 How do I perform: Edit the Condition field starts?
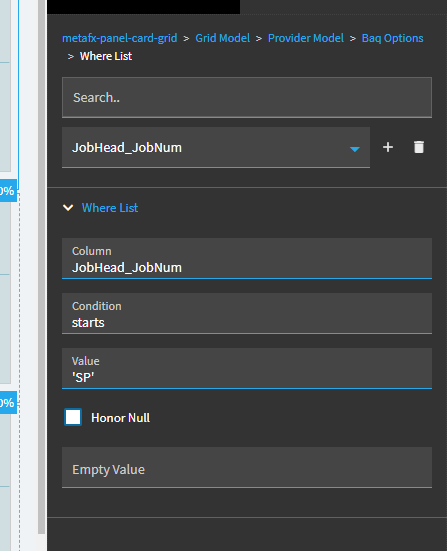pyautogui.click(x=247, y=313)
